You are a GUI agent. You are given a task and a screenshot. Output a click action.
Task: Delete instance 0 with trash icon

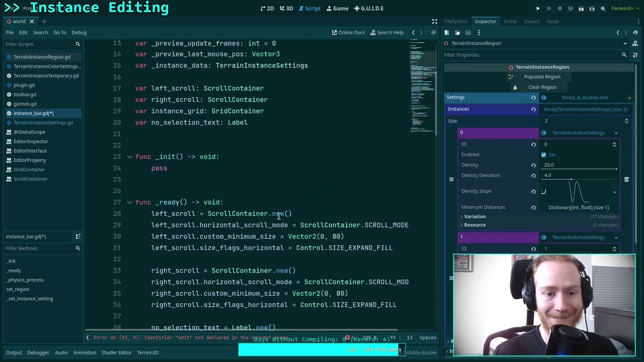pyautogui.click(x=626, y=179)
